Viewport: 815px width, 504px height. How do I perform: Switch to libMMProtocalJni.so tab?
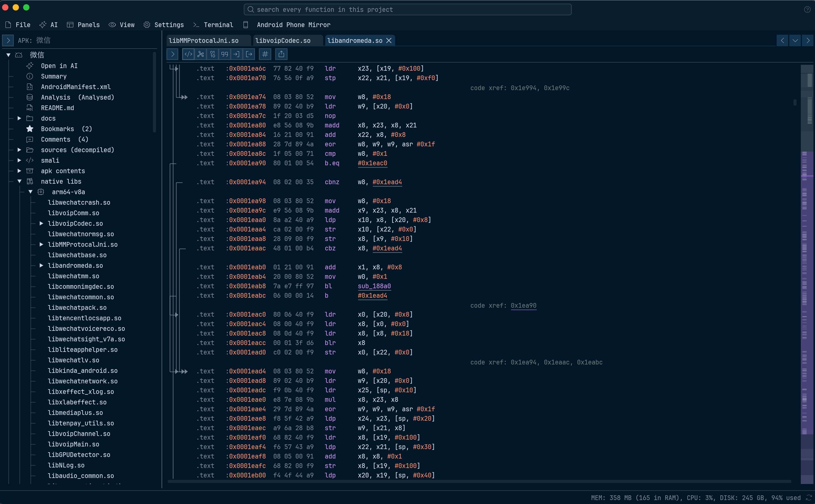[x=209, y=40]
